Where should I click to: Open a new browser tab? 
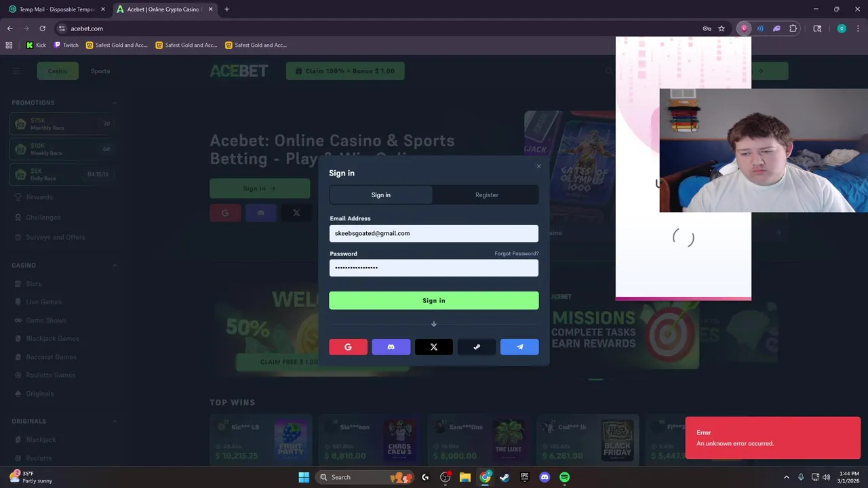click(226, 9)
